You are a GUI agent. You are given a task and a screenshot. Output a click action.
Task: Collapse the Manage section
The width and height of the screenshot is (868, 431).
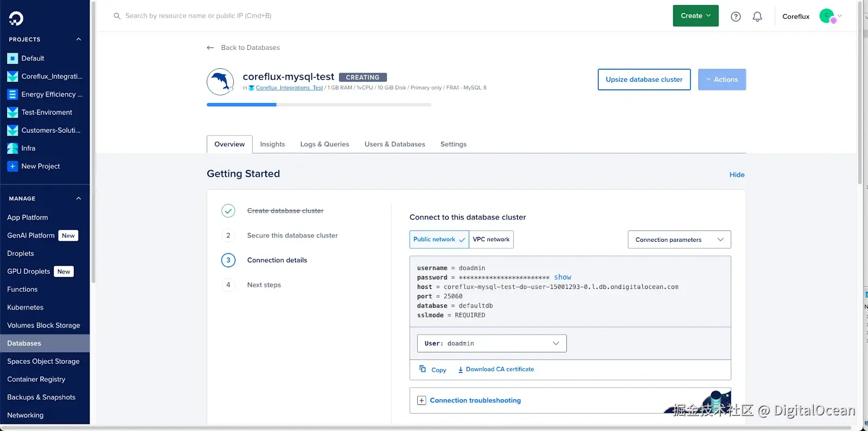click(x=79, y=198)
